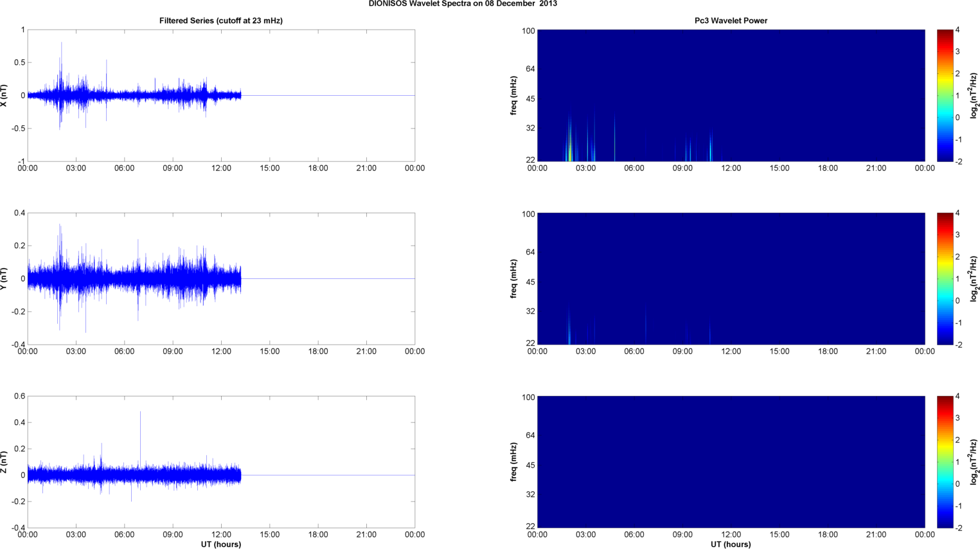Click the faint streak near 02:00 in middle spectrogram
This screenshot has width=980, height=549.
569,327
